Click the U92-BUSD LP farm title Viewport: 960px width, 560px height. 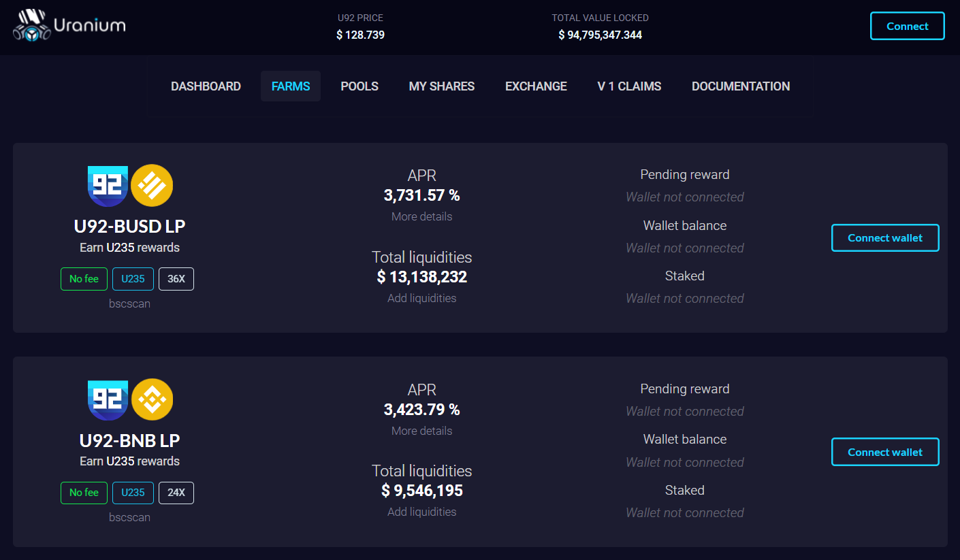tap(129, 227)
